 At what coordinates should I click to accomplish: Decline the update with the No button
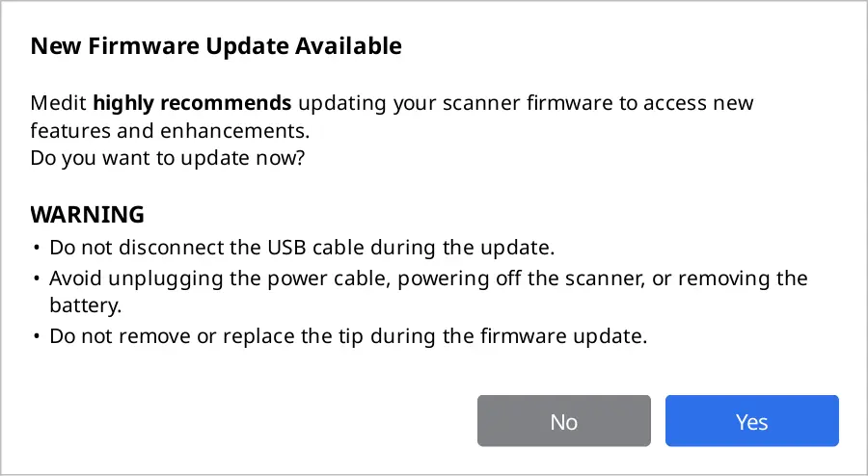click(563, 421)
